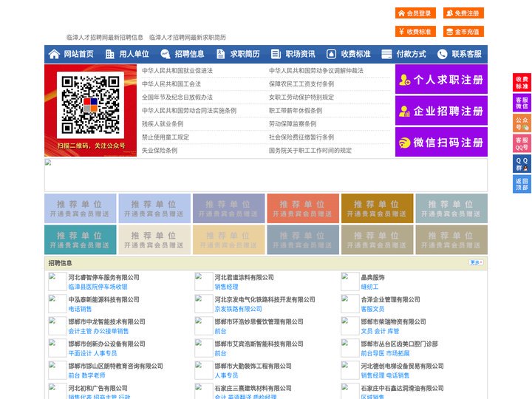Click the 金币充值 button

tap(463, 32)
